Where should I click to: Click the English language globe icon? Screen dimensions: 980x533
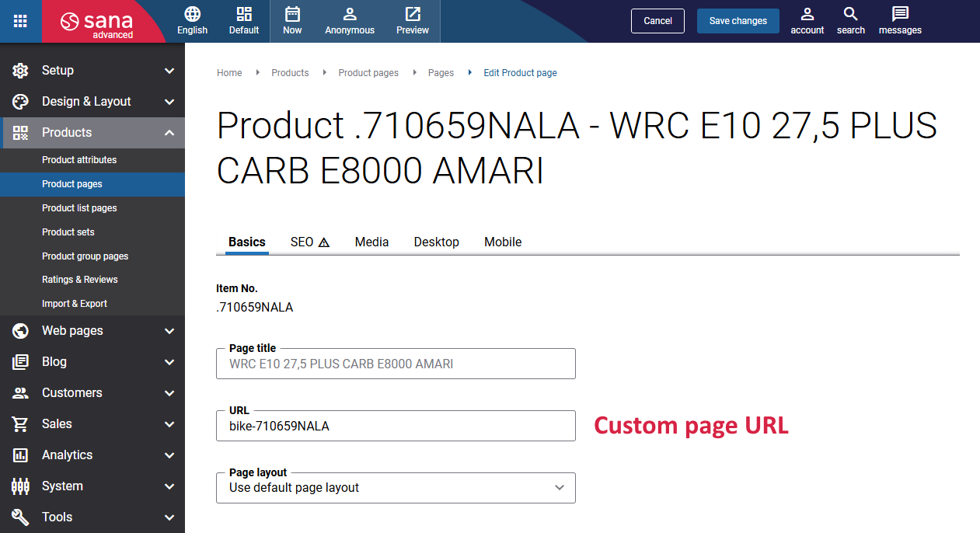(192, 14)
